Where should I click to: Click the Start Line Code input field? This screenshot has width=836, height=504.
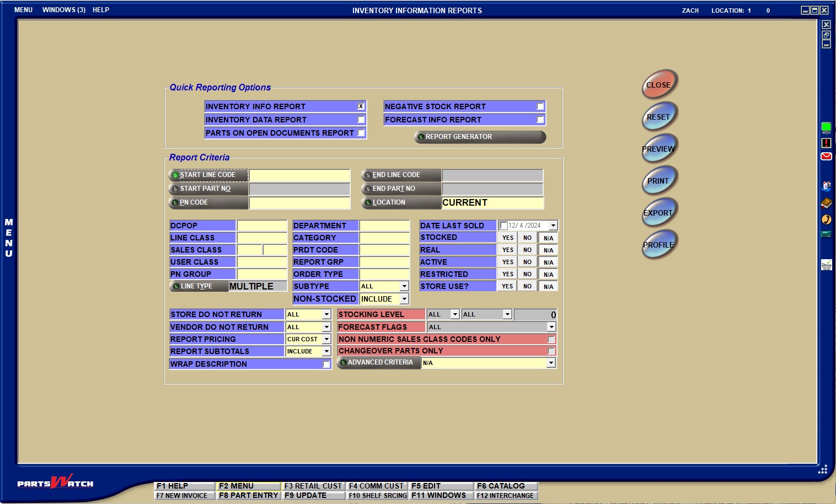pyautogui.click(x=299, y=175)
